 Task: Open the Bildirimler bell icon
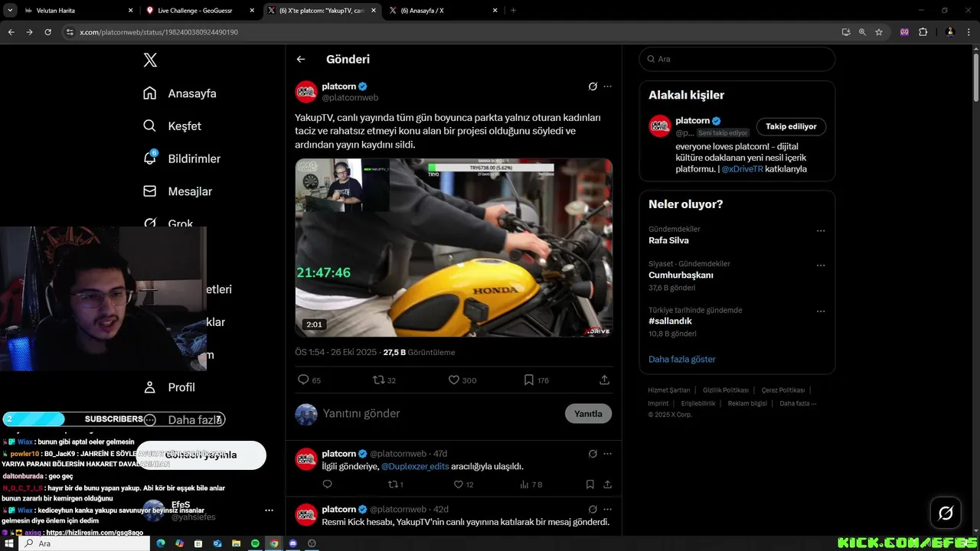coord(150,158)
